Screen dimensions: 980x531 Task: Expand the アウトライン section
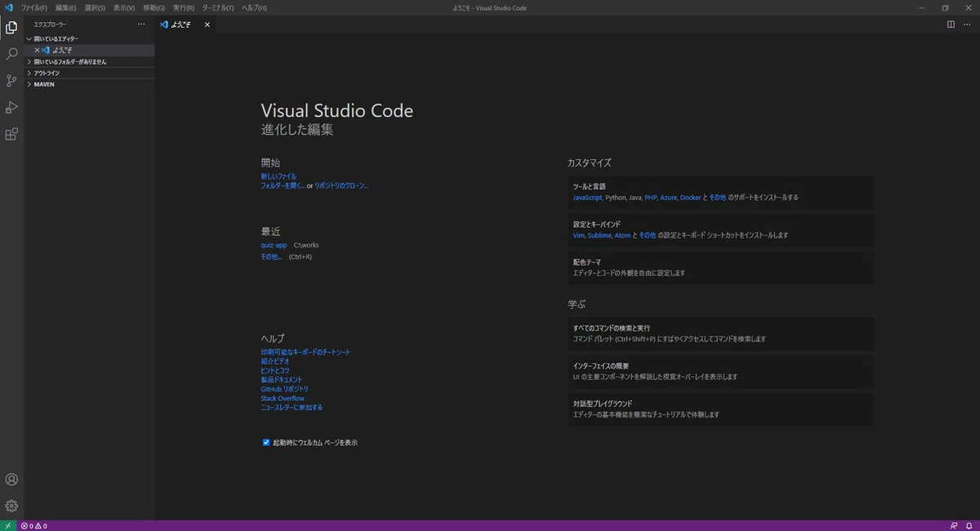click(x=89, y=73)
